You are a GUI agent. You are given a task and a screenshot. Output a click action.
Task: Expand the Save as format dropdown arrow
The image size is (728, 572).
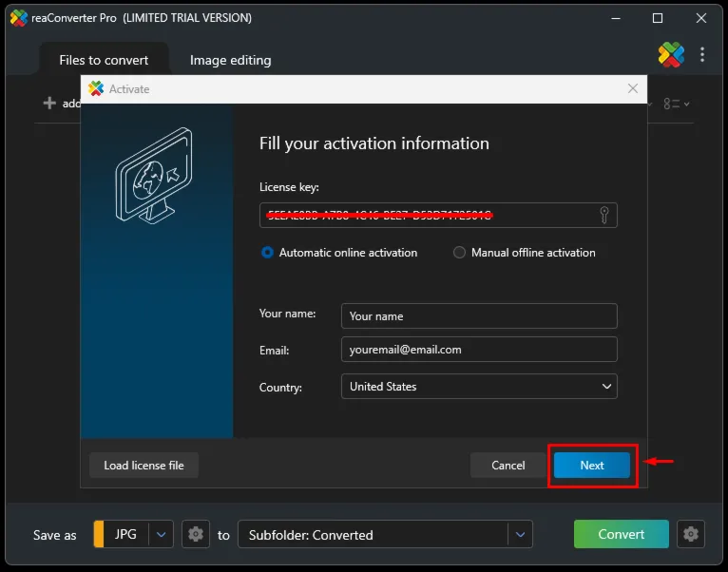coord(162,534)
